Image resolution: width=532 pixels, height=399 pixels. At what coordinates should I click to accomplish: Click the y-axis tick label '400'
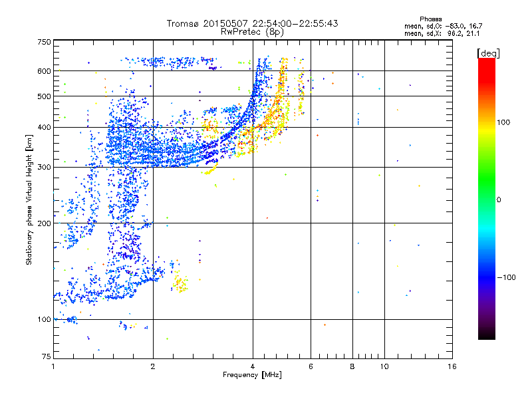pos(44,128)
